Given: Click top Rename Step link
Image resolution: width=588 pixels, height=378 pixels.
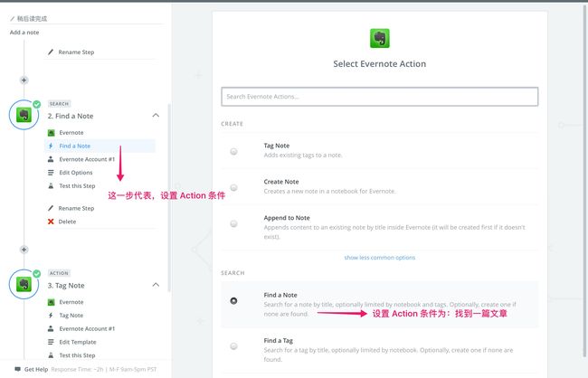Looking at the screenshot, I should (x=76, y=52).
